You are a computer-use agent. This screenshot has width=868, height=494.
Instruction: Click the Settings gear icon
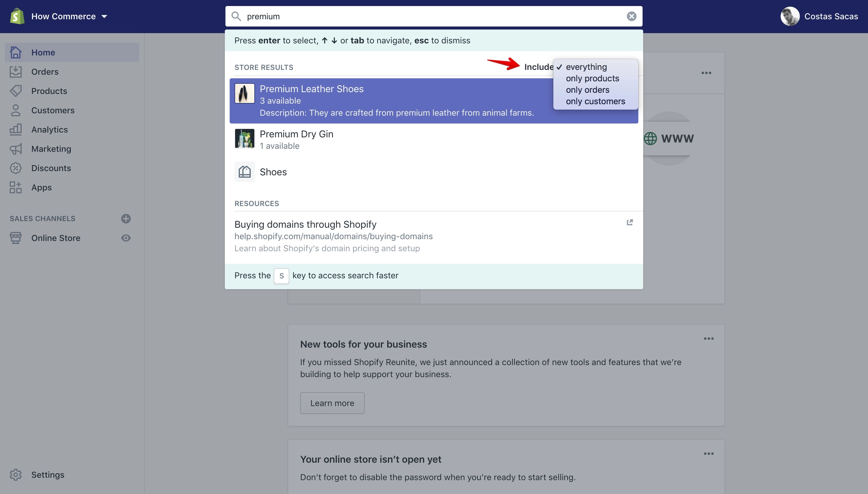click(16, 475)
